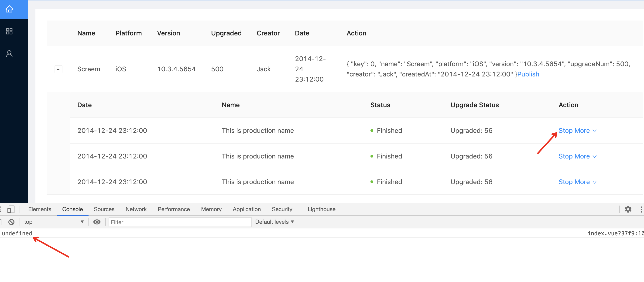
Task: Click the home icon in the sidebar
Action: pyautogui.click(x=9, y=9)
